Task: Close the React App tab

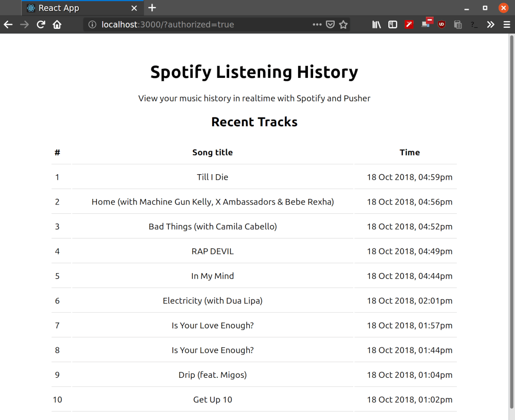Action: 134,8
